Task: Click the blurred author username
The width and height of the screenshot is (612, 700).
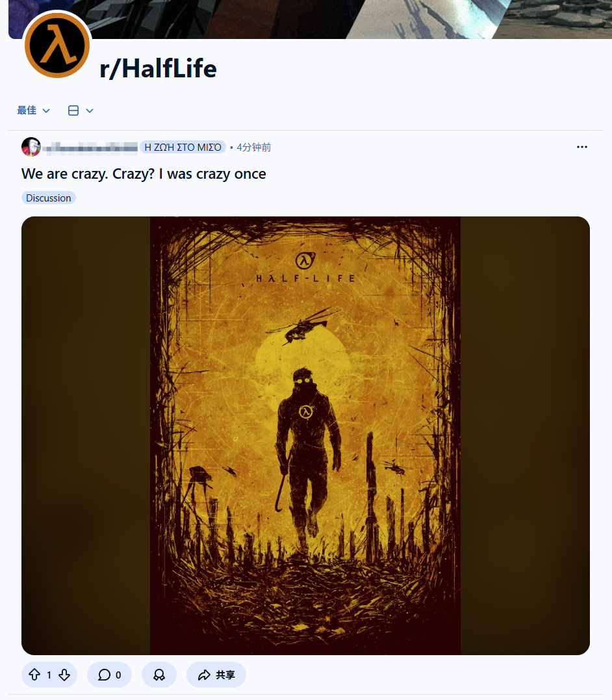Action: pos(90,148)
